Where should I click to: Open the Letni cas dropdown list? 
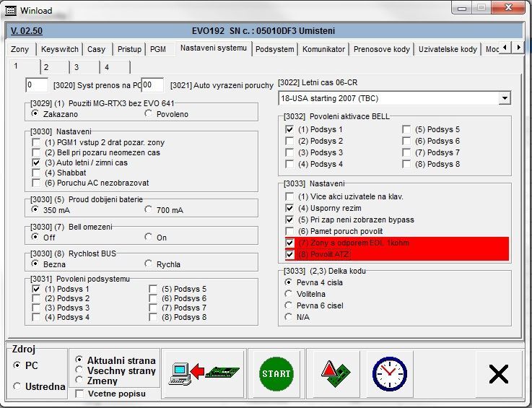click(x=504, y=98)
